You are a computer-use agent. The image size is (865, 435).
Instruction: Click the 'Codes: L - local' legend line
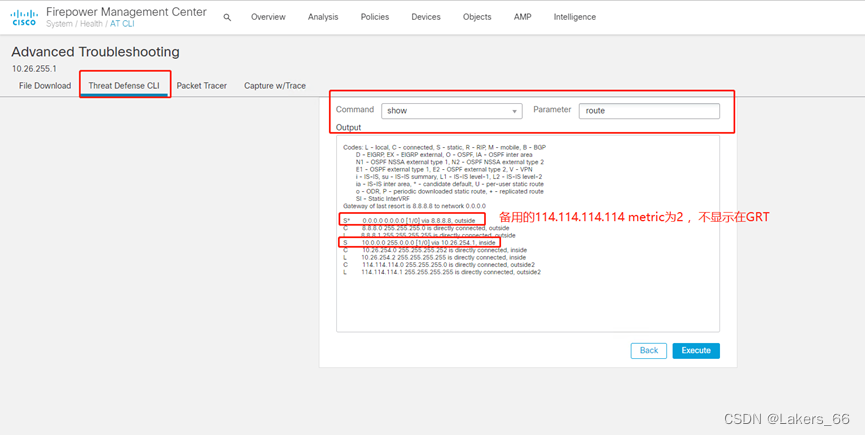444,148
